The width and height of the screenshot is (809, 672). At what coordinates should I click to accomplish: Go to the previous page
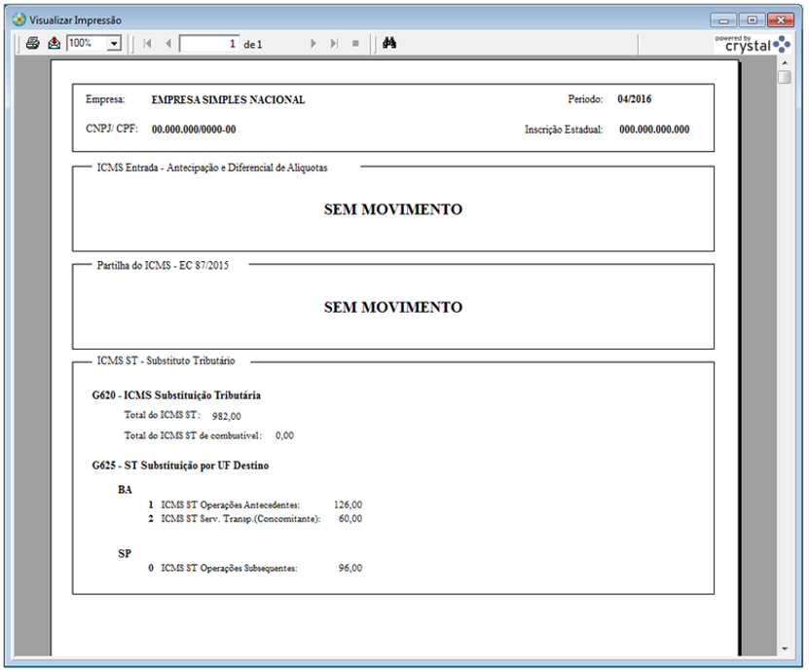click(x=168, y=44)
